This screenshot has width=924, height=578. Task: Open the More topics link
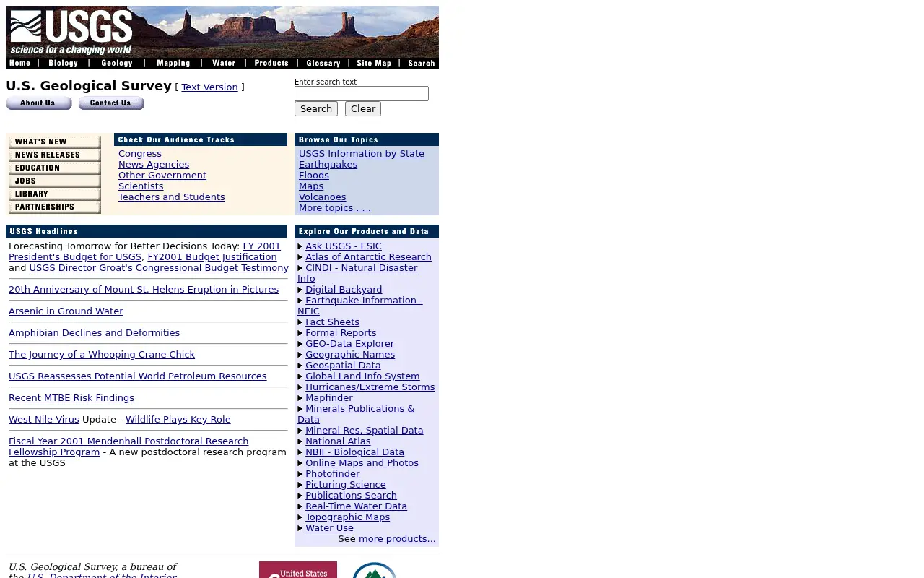pos(335,208)
